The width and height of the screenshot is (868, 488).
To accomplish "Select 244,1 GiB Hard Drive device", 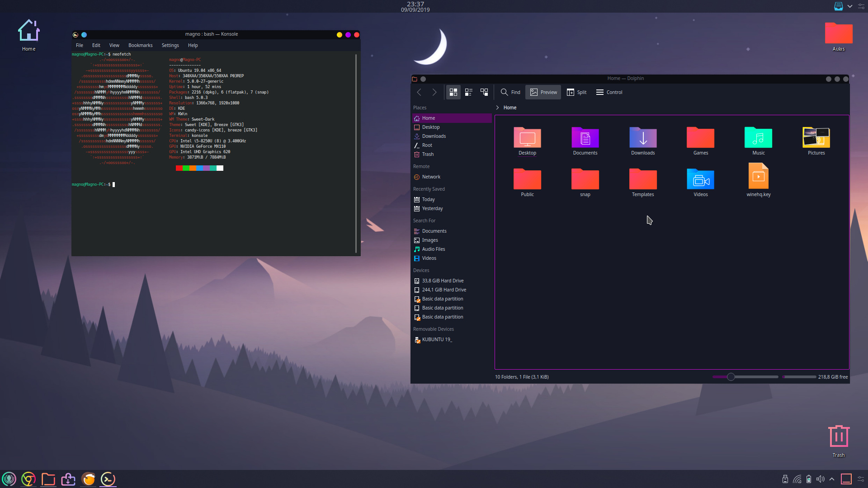I will point(443,290).
